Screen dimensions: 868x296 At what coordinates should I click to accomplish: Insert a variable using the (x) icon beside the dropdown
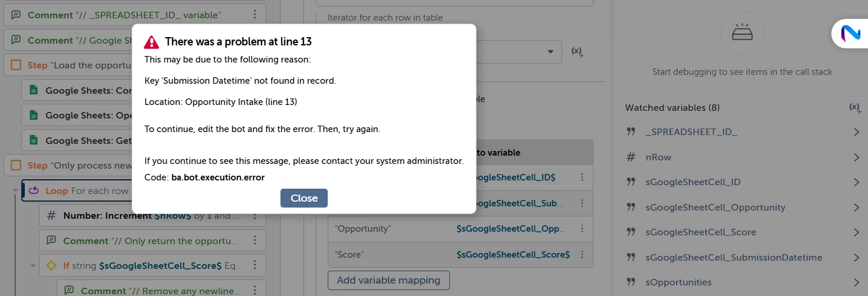[x=577, y=52]
